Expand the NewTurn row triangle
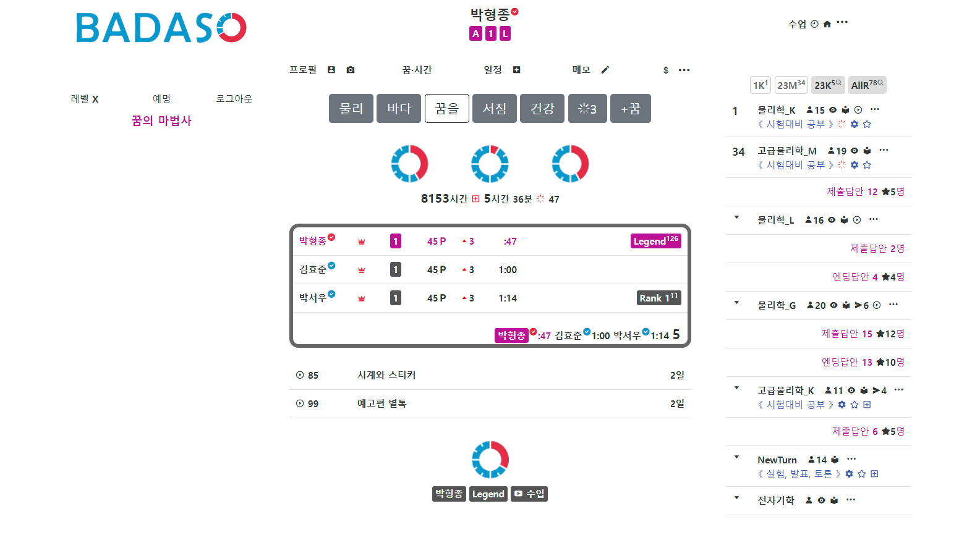 click(736, 457)
